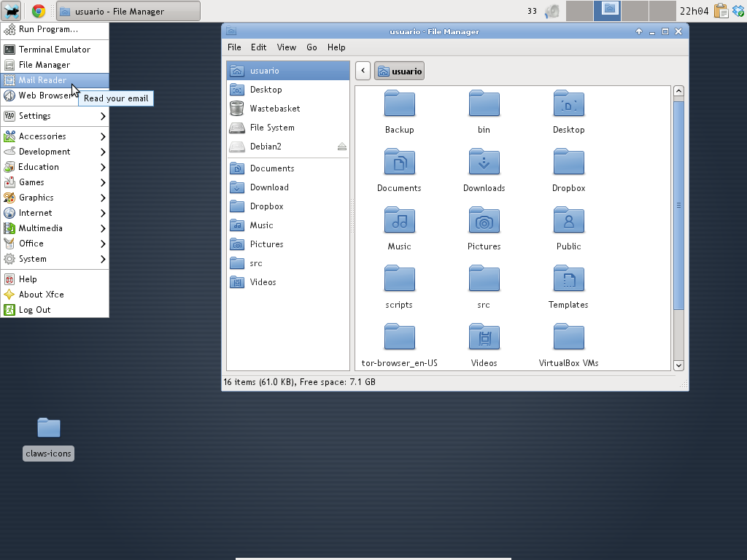
Task: Open Dropbox bookmark in the sidebar
Action: pos(287,206)
